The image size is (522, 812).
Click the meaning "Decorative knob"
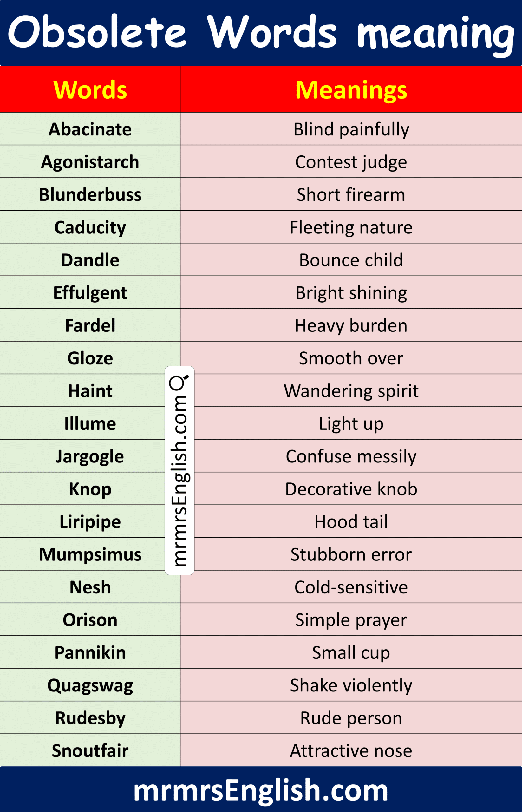351,489
